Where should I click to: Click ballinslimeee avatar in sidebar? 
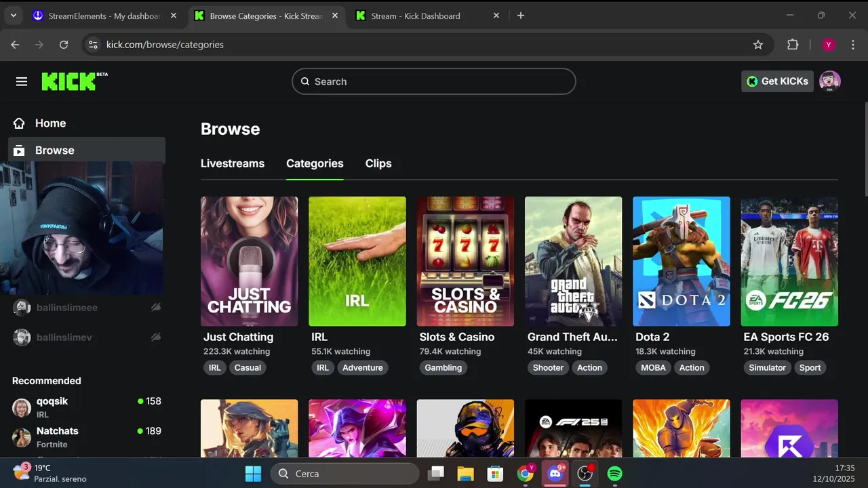point(22,308)
